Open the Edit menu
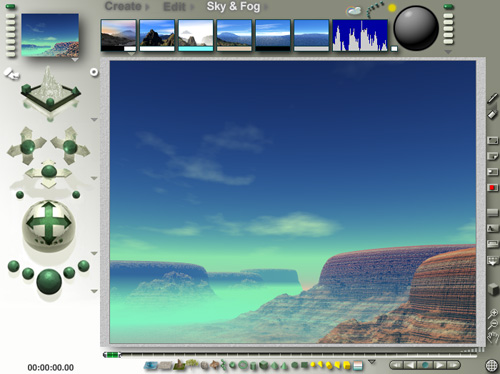500x374 pixels. coord(174,7)
